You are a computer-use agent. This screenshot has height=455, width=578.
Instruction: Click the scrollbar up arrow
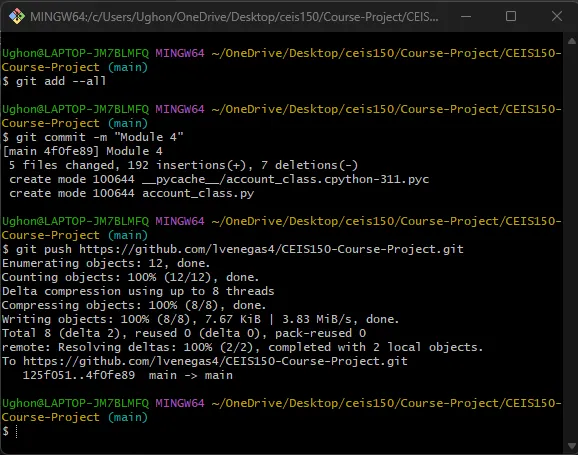pos(572,41)
